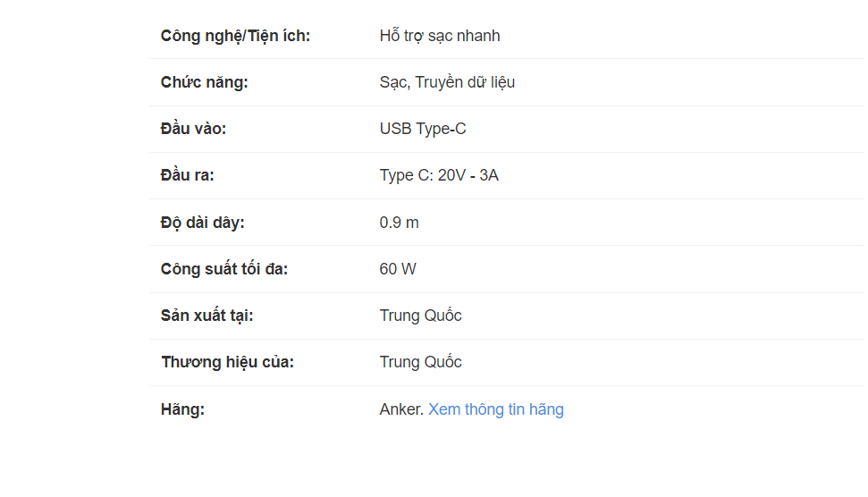Select the Độ dài dây label
868x497 pixels.
pyautogui.click(x=202, y=223)
